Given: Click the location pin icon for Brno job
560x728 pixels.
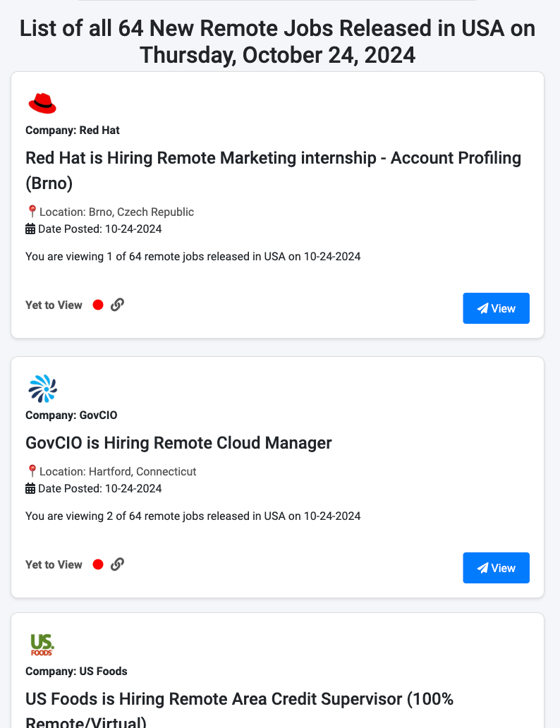Looking at the screenshot, I should click(x=31, y=210).
